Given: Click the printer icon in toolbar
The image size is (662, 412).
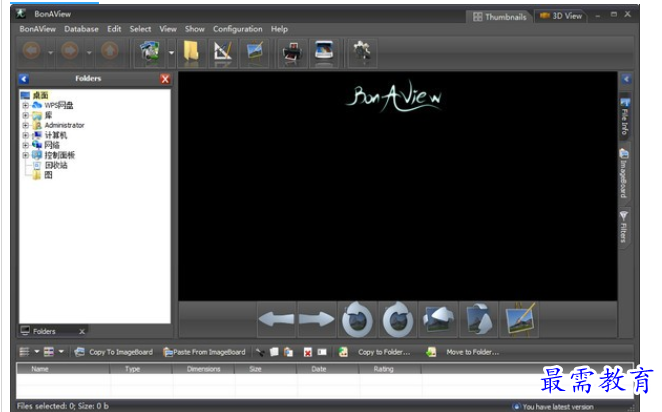Looking at the screenshot, I should pos(292,52).
